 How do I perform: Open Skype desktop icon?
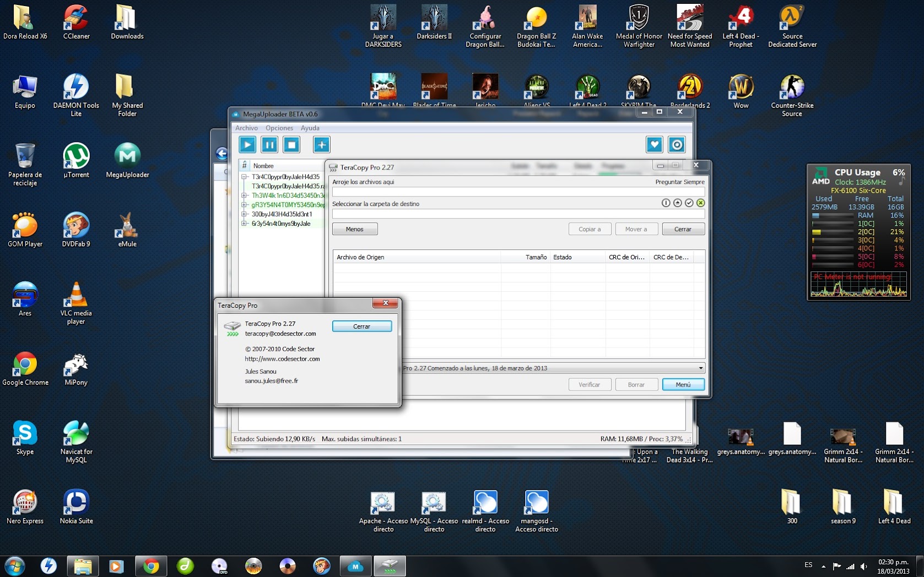pyautogui.click(x=25, y=438)
